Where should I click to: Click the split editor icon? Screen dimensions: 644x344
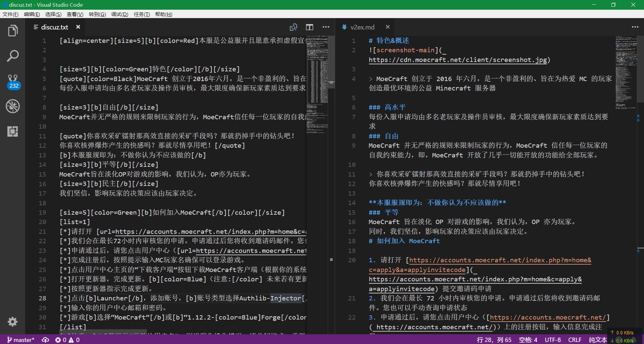(x=309, y=27)
